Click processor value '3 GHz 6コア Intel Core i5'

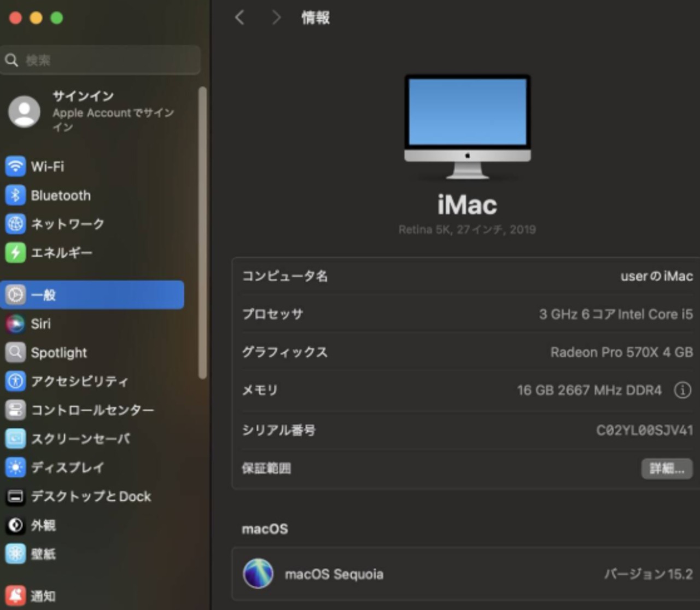616,314
